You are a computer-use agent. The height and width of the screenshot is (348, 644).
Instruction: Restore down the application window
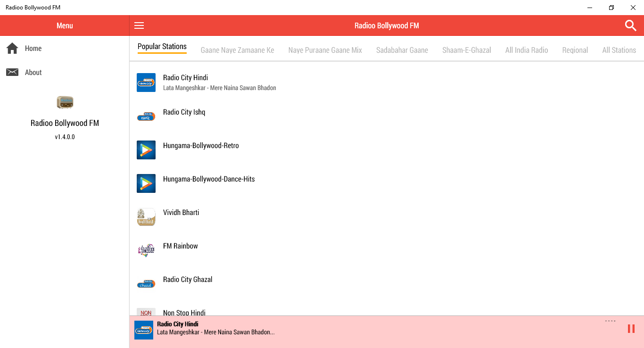pos(611,8)
